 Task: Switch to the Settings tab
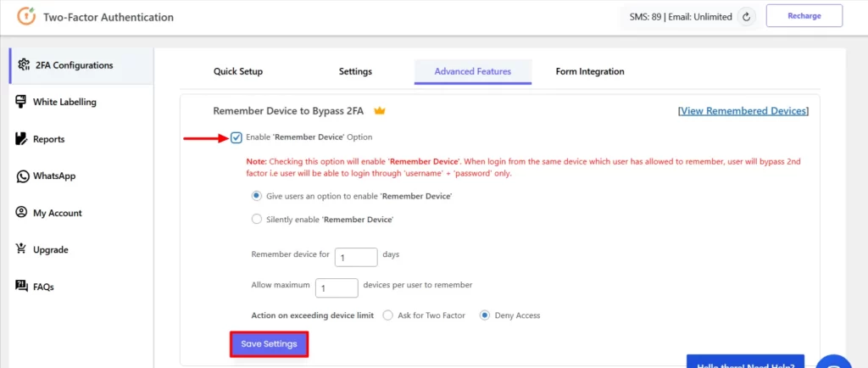tap(355, 71)
